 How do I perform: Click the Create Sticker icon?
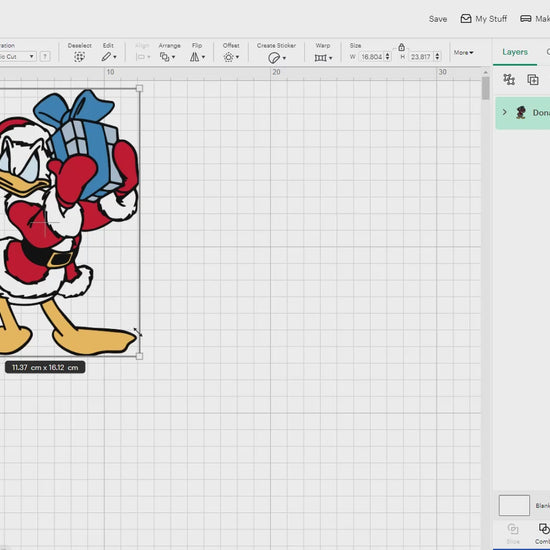pos(276,58)
